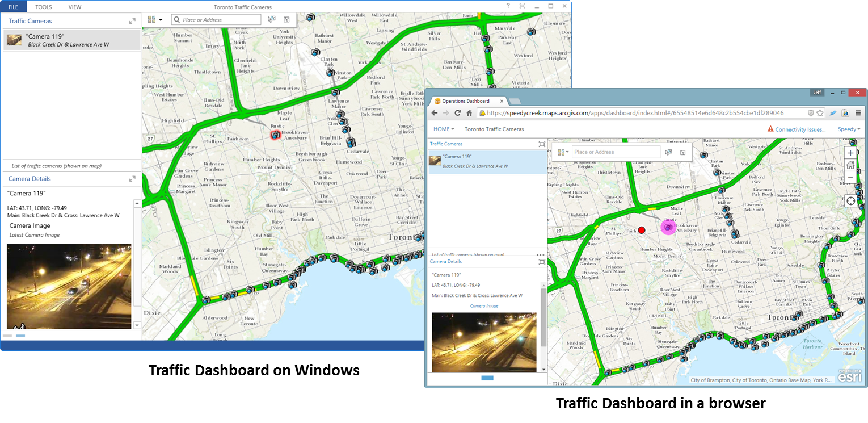Open the HOME dropdown in browser dashboard
Viewport: 868px width, 423px height.
point(444,129)
